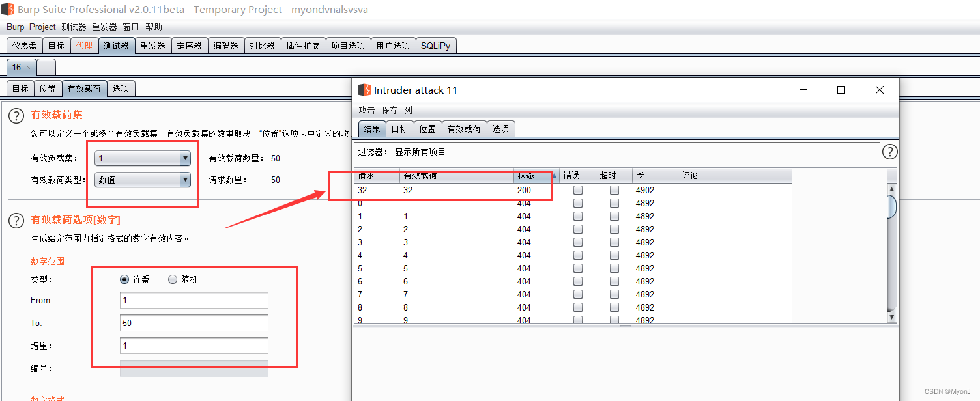Sort results by 超时 column header

tap(614, 176)
